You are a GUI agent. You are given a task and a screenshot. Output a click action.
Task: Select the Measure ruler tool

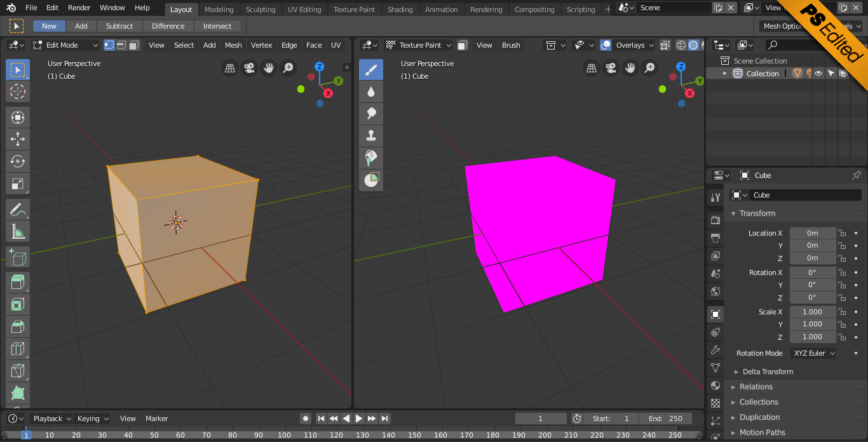(x=18, y=232)
